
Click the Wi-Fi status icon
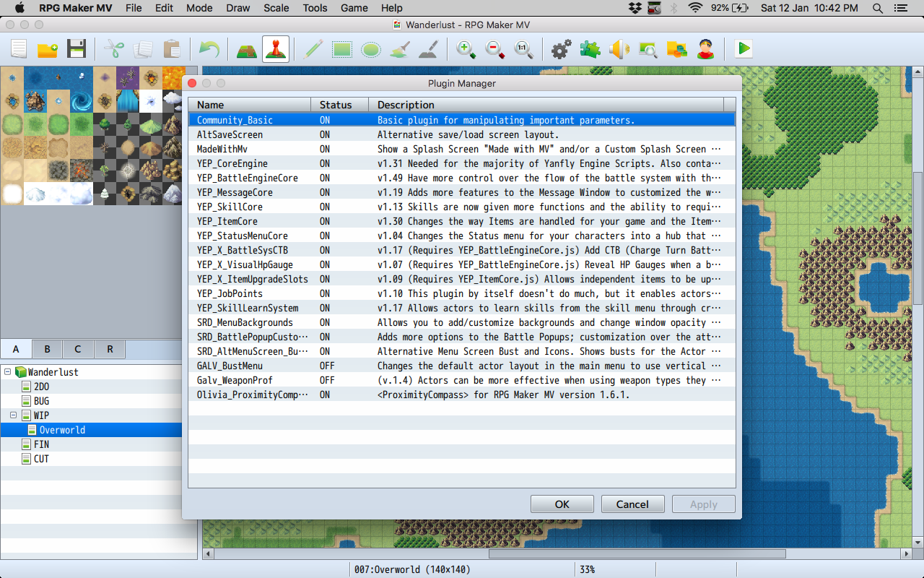(696, 8)
